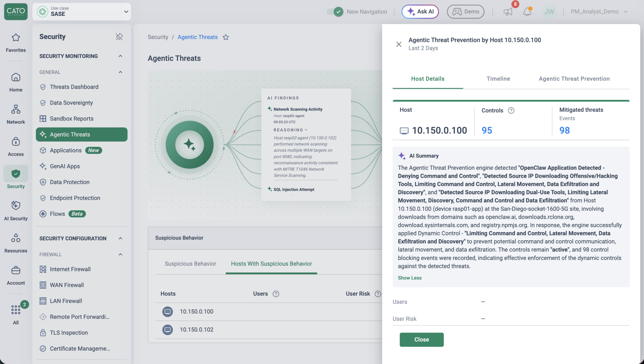Collapse GENERAL subsection

pyautogui.click(x=120, y=72)
